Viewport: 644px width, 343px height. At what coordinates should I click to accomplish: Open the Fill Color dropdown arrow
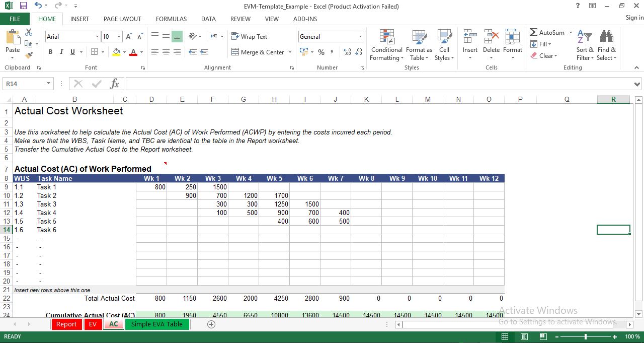click(x=126, y=52)
